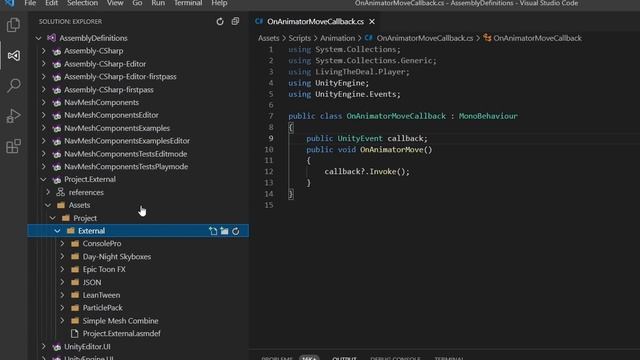Switch to the Output panel tab
The image size is (640, 360).
[x=344, y=358]
